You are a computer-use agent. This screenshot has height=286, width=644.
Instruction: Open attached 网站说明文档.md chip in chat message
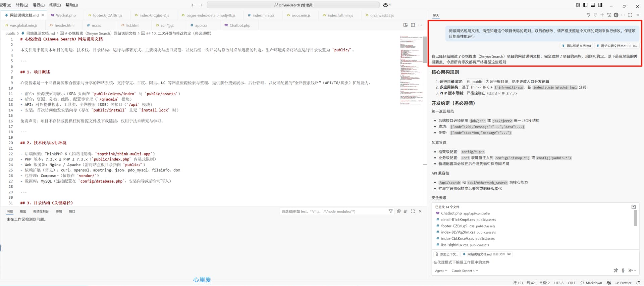(x=576, y=46)
